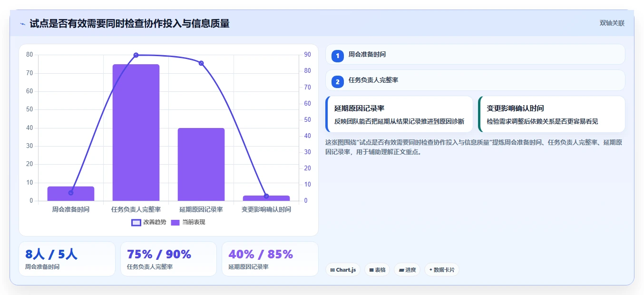Click the 表格 tag chip
Screen dimensions: 644x295
[x=377, y=270]
